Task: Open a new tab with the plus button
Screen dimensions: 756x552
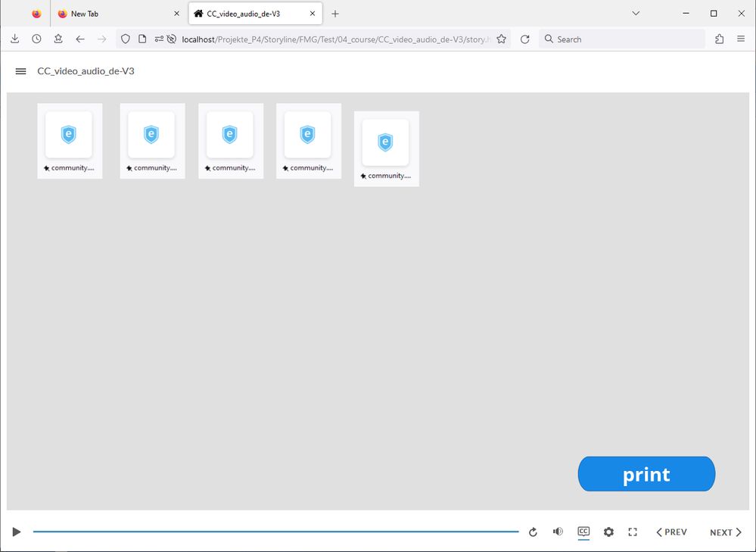Action: click(x=335, y=14)
